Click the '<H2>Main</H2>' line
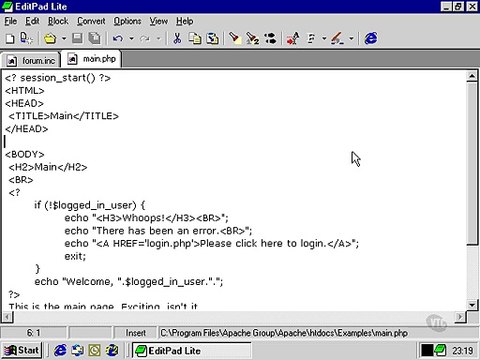The width and height of the screenshot is (480, 360). pos(48,167)
